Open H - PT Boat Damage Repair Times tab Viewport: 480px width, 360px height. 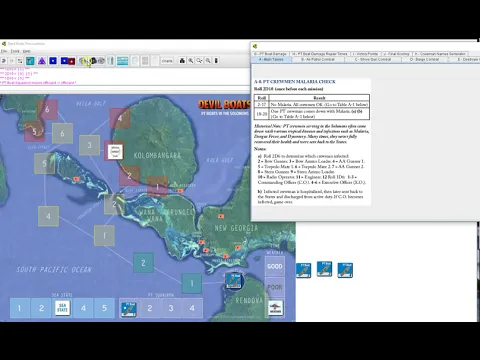[x=320, y=54]
